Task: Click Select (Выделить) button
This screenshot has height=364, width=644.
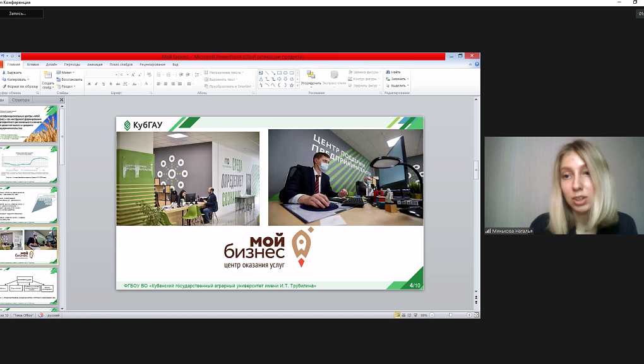Action: coord(398,86)
